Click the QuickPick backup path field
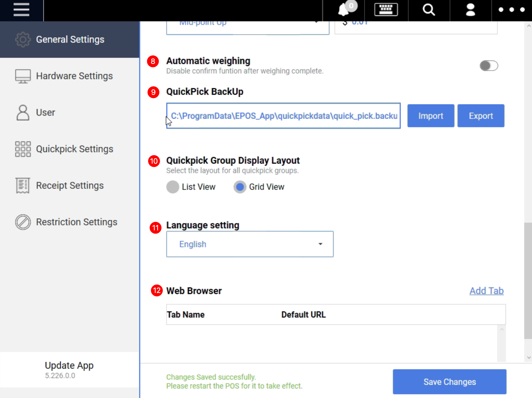This screenshot has height=398, width=532. tap(283, 116)
